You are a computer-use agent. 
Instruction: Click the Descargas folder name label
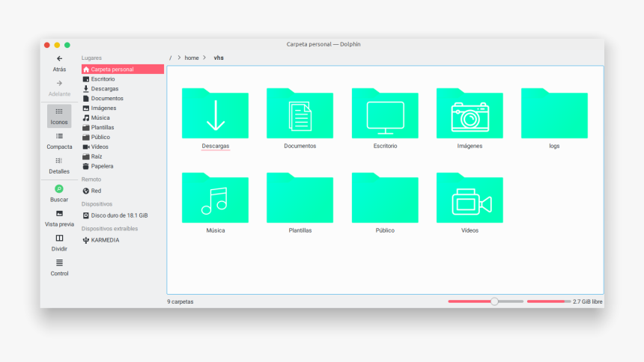point(215,146)
